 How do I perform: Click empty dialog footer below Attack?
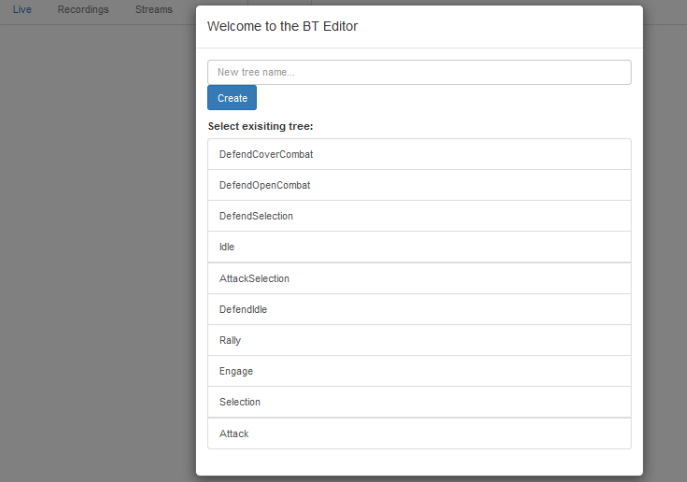pyautogui.click(x=419, y=462)
